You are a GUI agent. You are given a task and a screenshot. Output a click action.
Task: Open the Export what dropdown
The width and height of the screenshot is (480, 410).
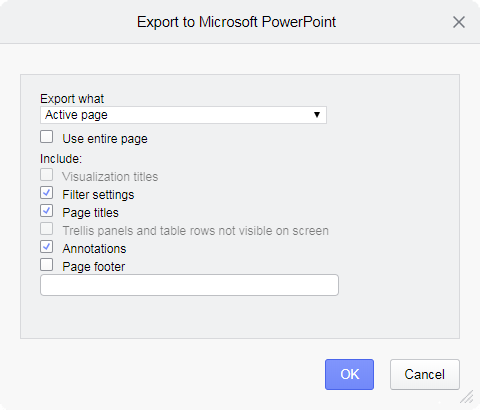click(x=183, y=115)
